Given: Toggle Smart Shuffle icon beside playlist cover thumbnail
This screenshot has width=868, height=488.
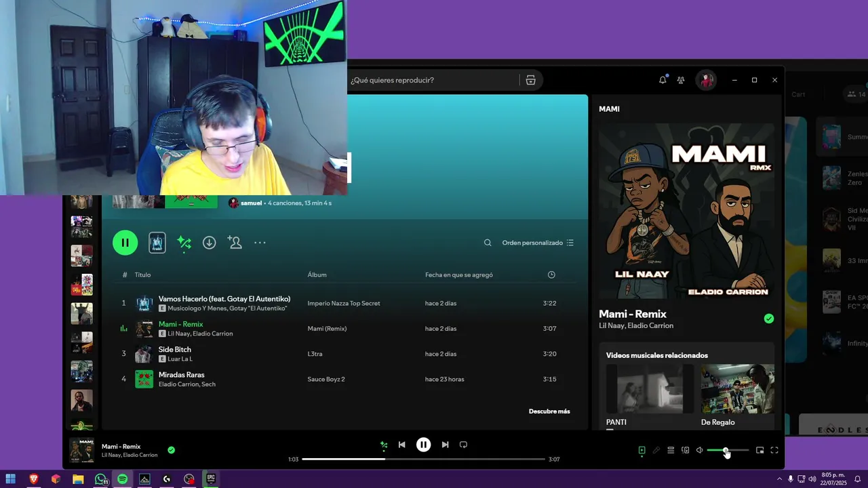Looking at the screenshot, I should [184, 243].
